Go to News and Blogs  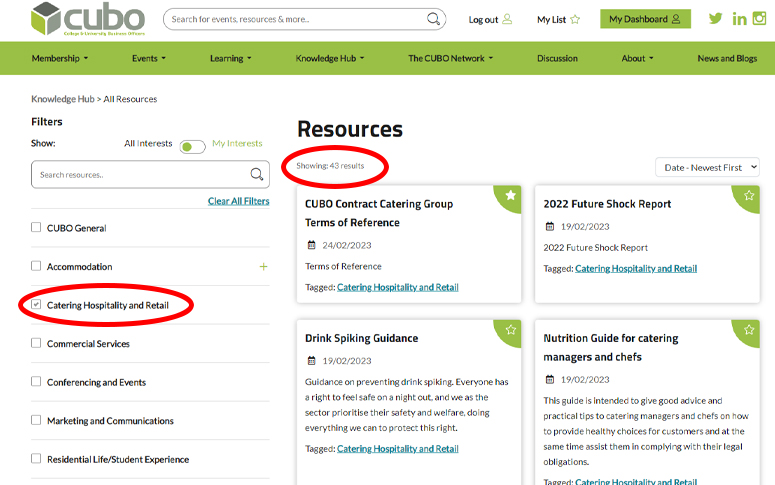[727, 58]
